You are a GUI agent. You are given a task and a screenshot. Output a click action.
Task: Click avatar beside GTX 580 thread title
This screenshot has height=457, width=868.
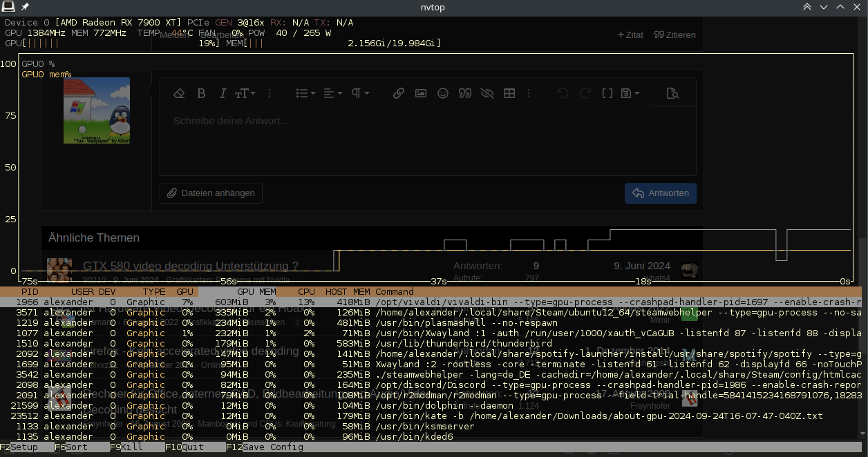pos(59,269)
